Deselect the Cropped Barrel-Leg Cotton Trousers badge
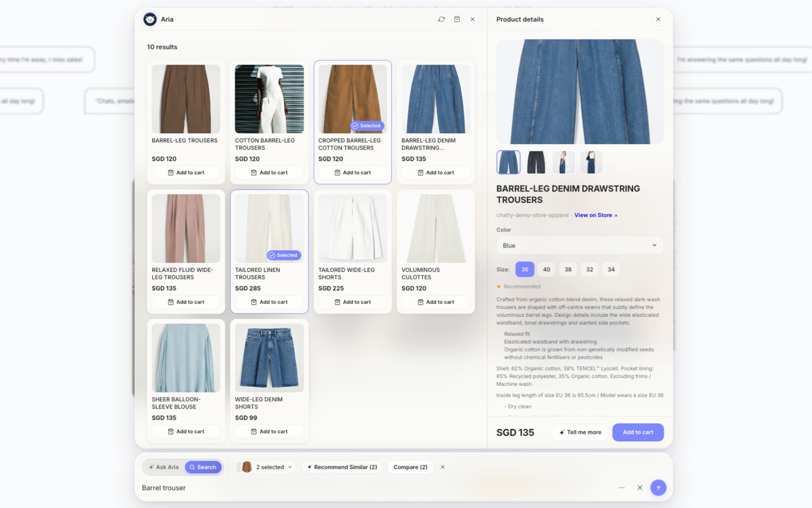812x508 pixels. 367,126
